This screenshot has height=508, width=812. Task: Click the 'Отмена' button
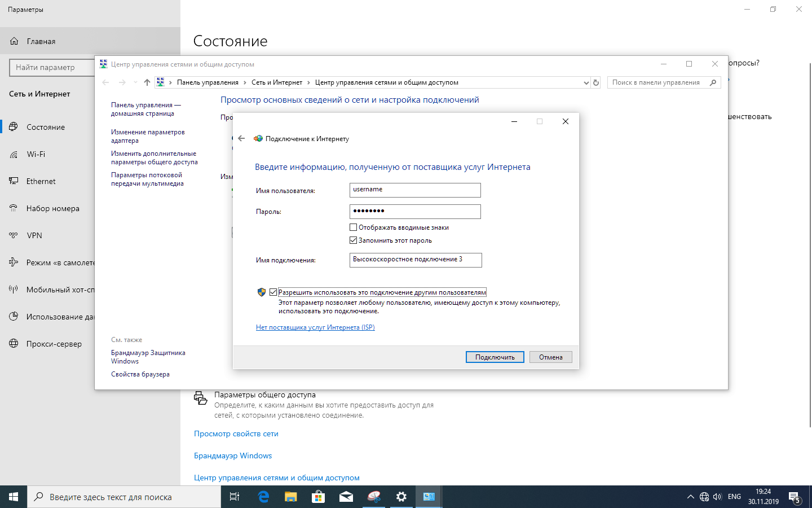tap(550, 357)
